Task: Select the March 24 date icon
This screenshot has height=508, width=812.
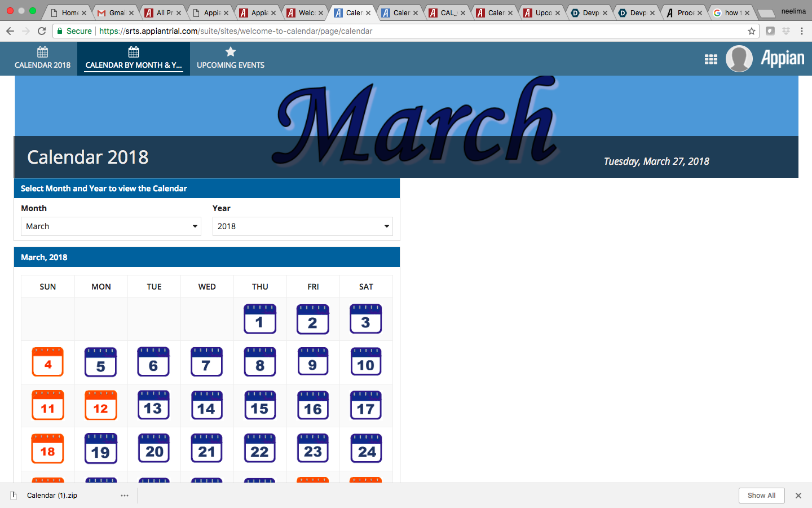Action: pyautogui.click(x=366, y=448)
